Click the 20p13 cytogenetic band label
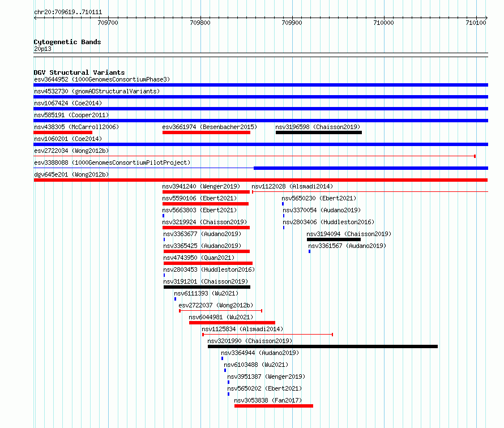Screen dimensions: 504x428 pos(42,49)
